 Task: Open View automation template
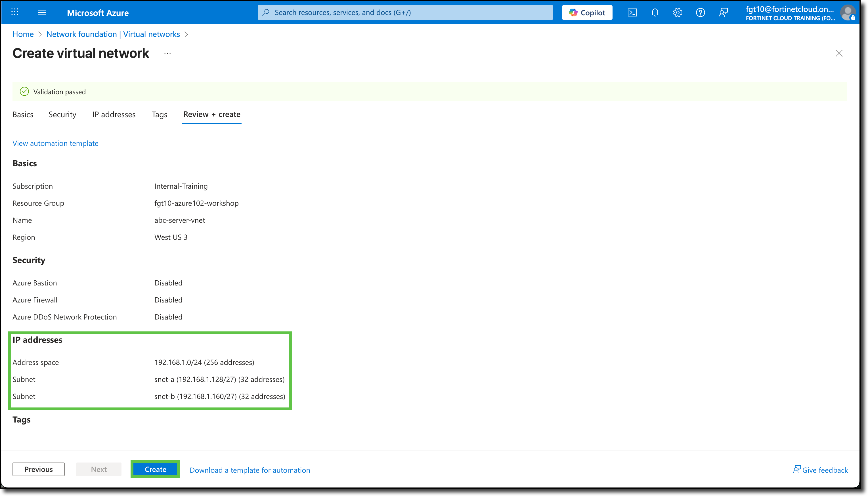pyautogui.click(x=55, y=143)
